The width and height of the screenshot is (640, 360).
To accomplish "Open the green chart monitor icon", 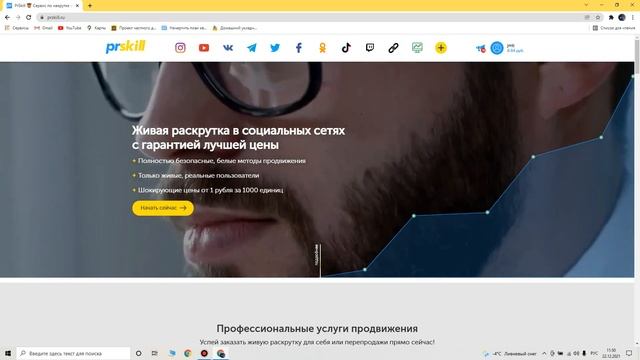I will pyautogui.click(x=417, y=48).
